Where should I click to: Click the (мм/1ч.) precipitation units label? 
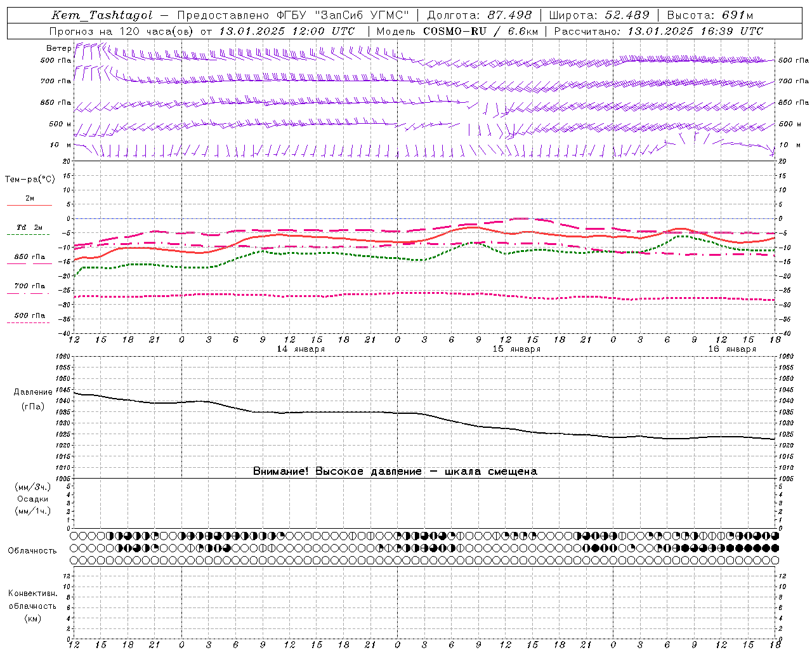pyautogui.click(x=33, y=511)
